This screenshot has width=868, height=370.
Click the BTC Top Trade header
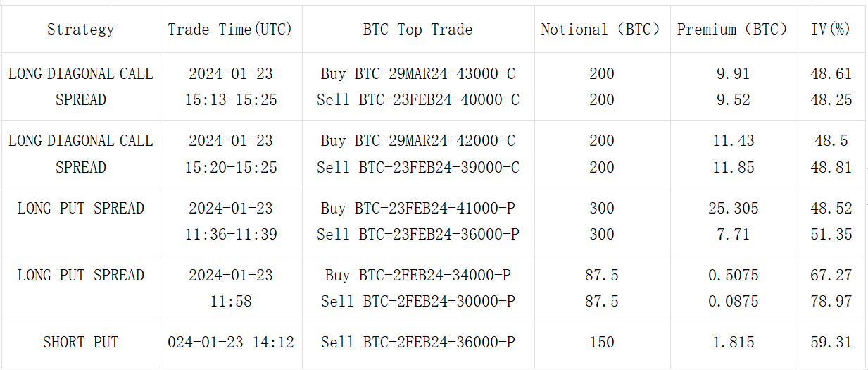417,30
